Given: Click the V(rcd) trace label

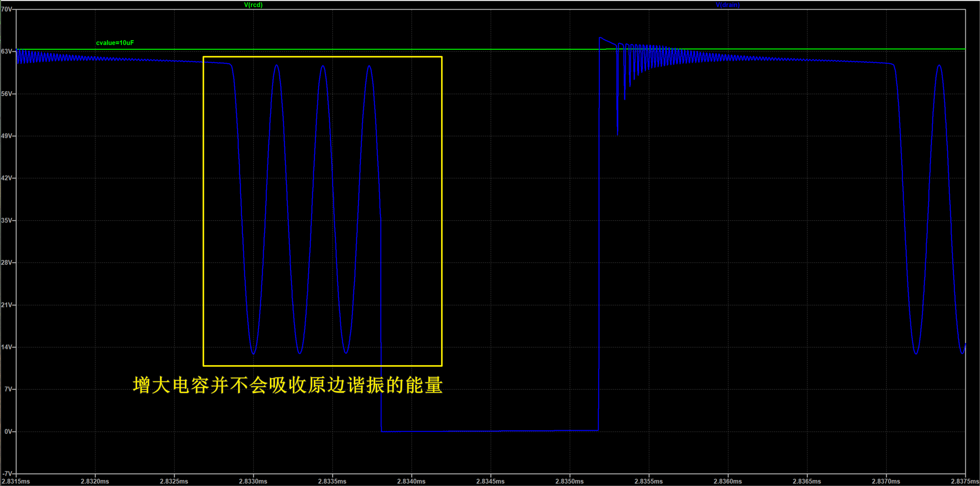Looking at the screenshot, I should click(x=253, y=5).
